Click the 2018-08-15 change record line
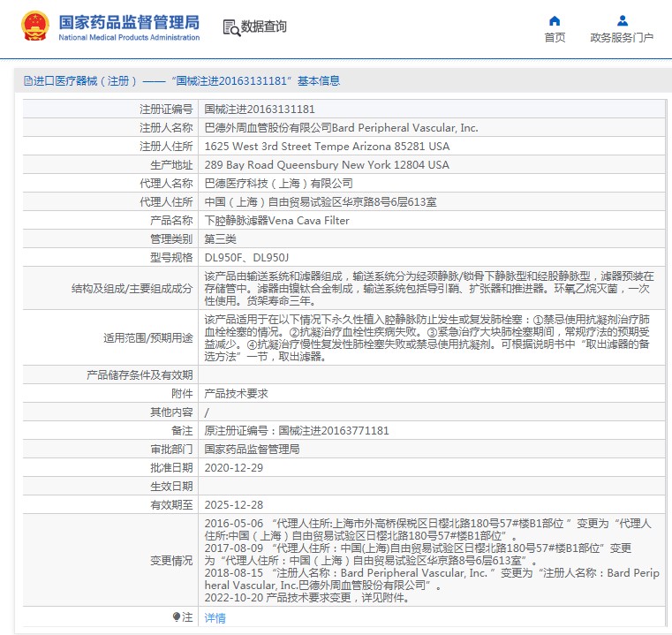 432,578
